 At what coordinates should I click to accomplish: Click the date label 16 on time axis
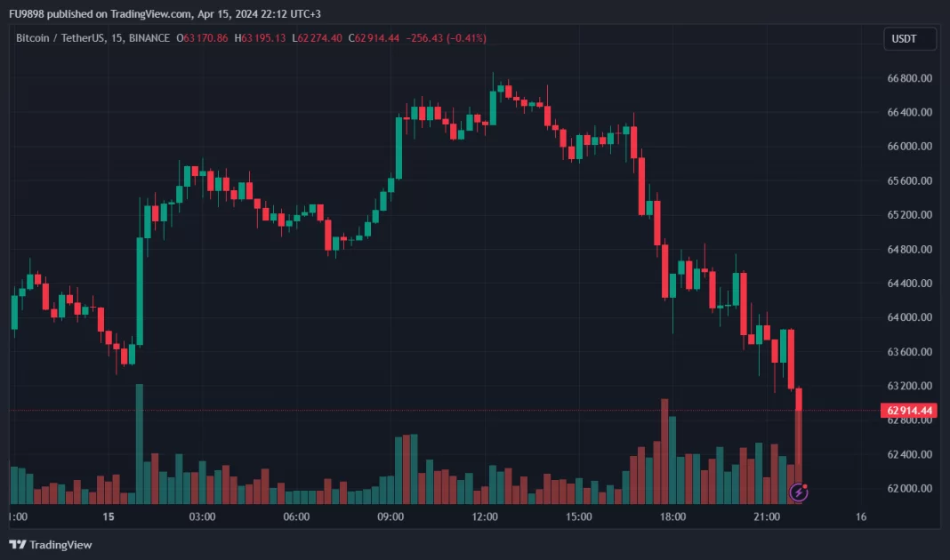tap(860, 516)
